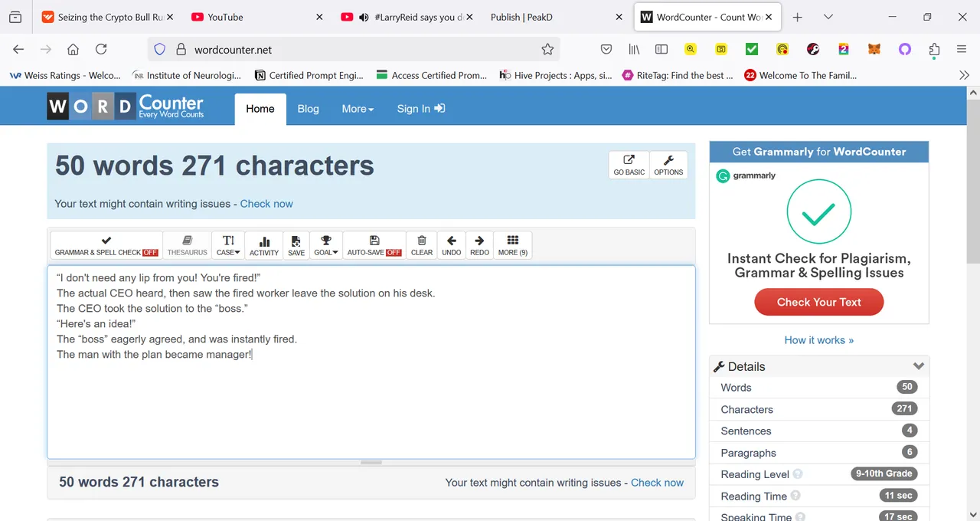Open the Firefox application menu
This screenshot has height=521, width=980.
[962, 49]
